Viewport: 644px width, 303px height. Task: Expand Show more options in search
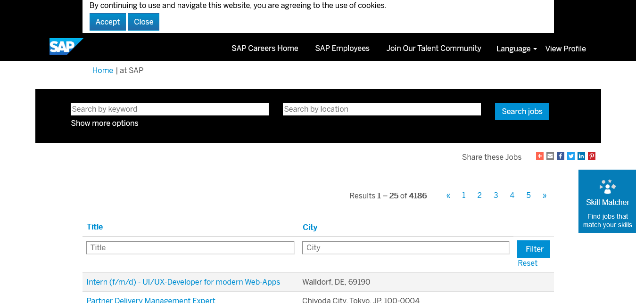(x=105, y=123)
